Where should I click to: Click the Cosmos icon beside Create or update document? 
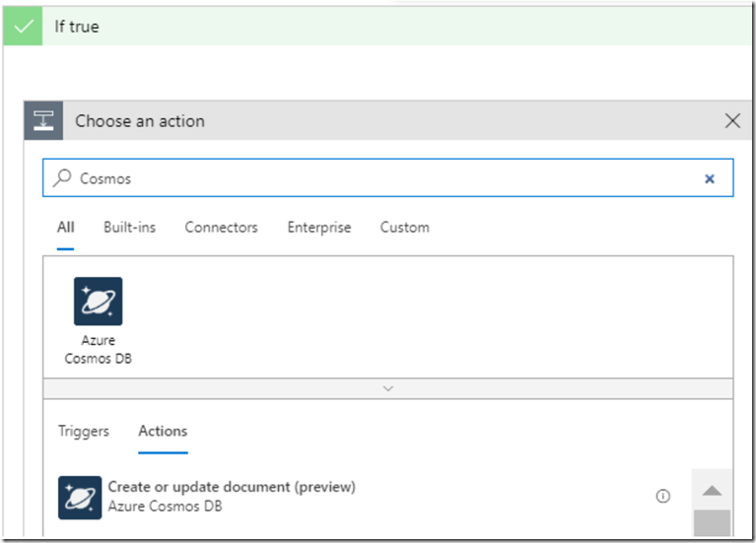click(80, 498)
